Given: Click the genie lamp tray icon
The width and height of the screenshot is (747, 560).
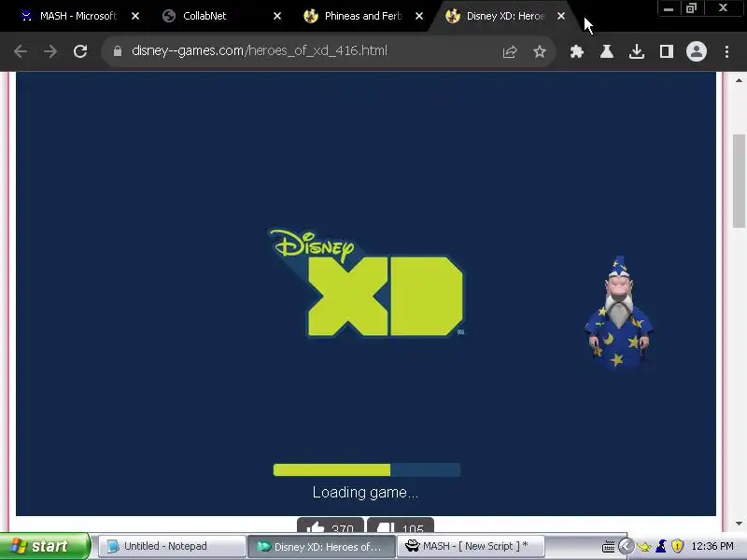Looking at the screenshot, I should (644, 547).
